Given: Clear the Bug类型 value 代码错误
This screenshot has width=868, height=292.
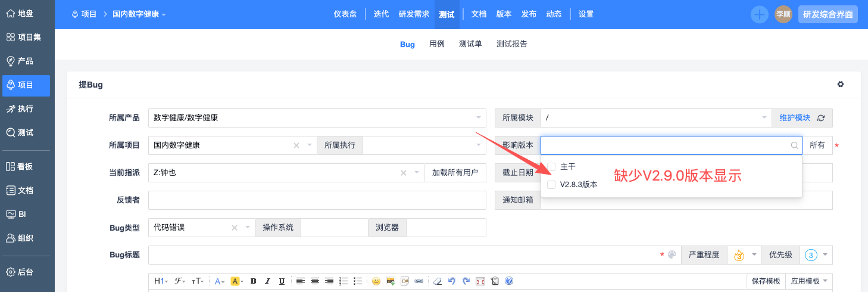Looking at the screenshot, I should pos(234,228).
